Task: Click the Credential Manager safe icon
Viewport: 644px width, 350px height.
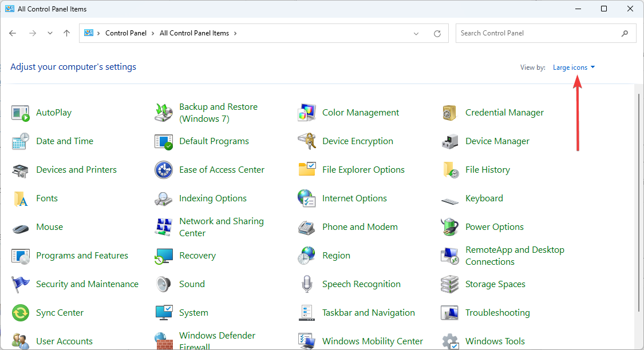Action: [x=449, y=113]
